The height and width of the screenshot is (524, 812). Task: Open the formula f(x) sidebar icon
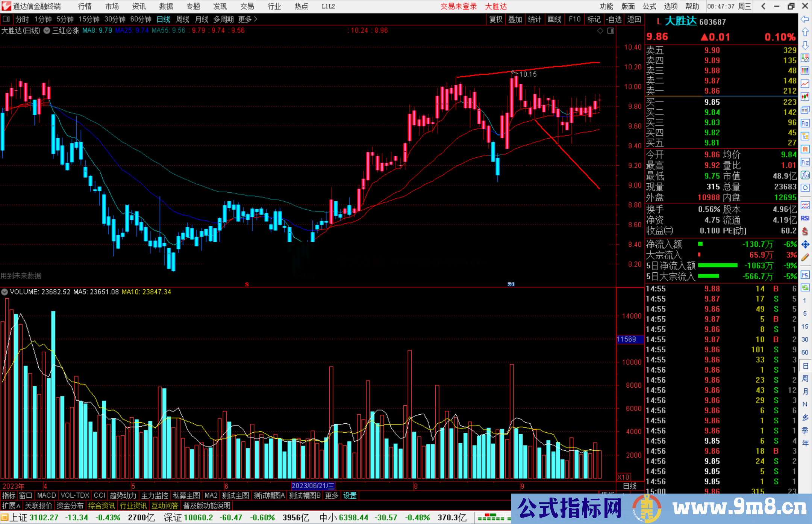(805, 175)
